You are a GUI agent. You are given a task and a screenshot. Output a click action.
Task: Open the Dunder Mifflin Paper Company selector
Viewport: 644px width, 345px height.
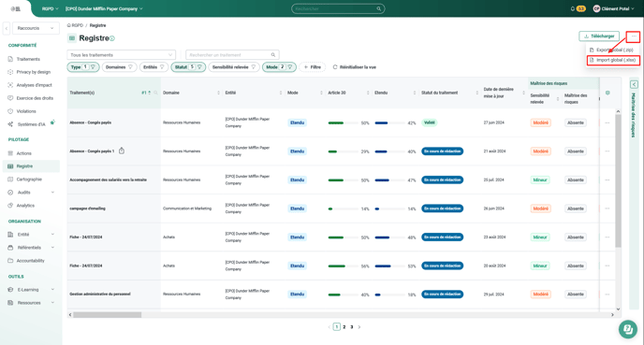tap(104, 8)
